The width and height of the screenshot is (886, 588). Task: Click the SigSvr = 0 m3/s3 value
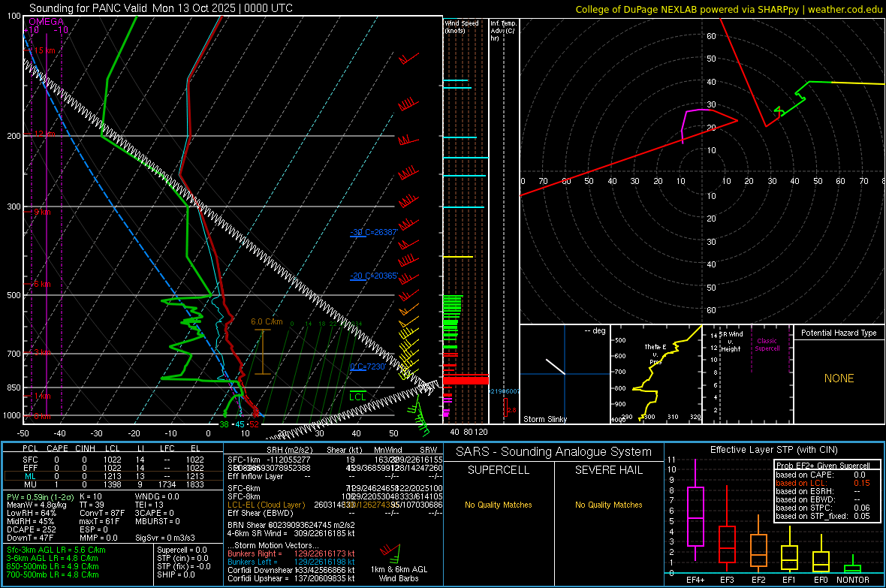[165, 538]
